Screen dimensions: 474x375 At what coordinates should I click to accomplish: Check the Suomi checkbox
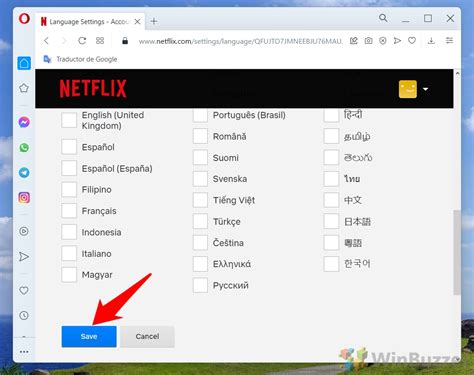[x=200, y=158]
